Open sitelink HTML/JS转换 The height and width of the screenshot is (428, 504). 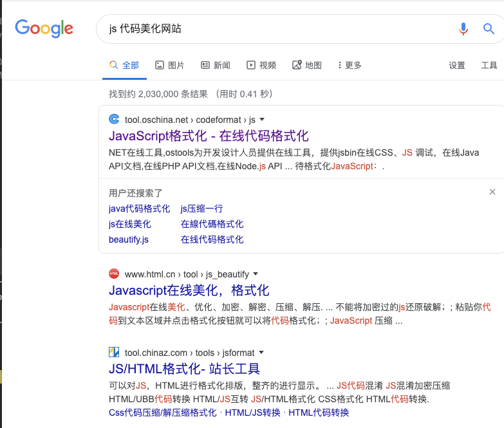pyautogui.click(x=252, y=413)
